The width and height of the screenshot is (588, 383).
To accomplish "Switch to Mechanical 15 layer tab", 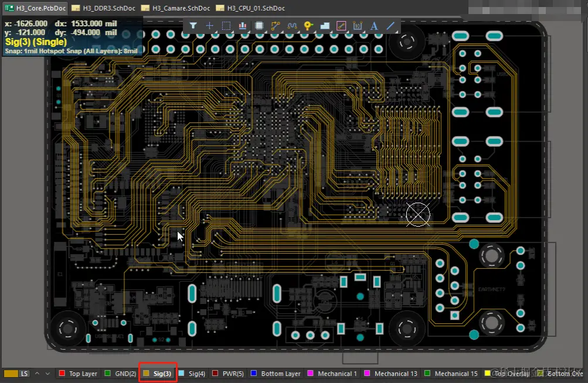I will tap(451, 374).
